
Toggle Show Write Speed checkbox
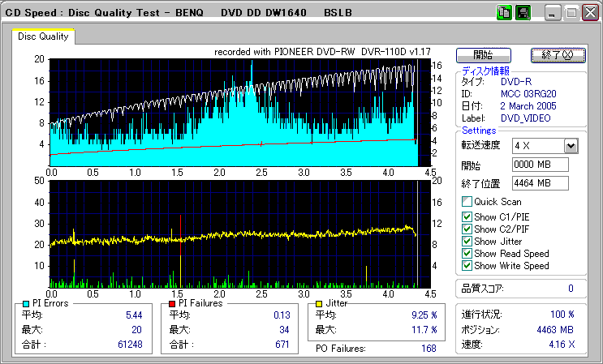tap(467, 266)
